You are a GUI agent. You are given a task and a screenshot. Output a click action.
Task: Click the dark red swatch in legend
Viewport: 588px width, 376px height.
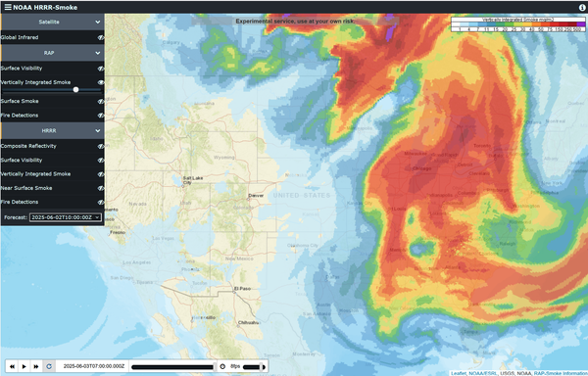(572, 24)
